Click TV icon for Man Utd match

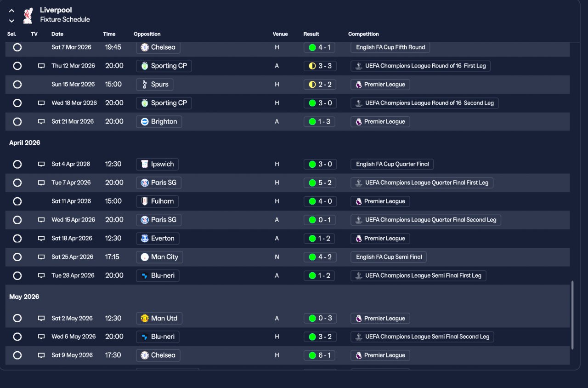pos(41,318)
